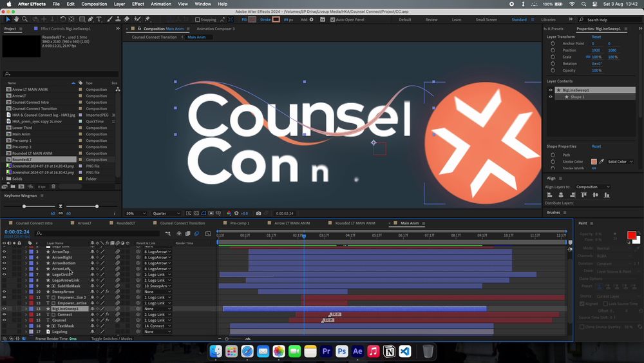Select the Eraser tool
This screenshot has height=363, width=644.
(x=126, y=19)
